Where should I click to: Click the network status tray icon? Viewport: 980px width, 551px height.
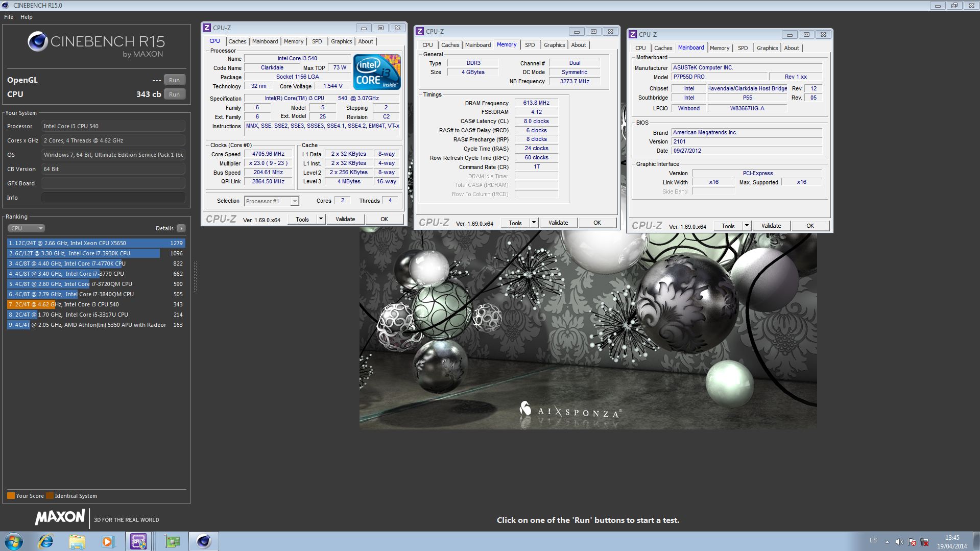tap(924, 541)
